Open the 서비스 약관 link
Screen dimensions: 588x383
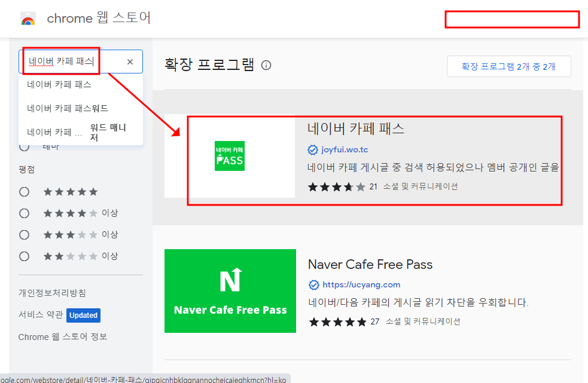[41, 315]
